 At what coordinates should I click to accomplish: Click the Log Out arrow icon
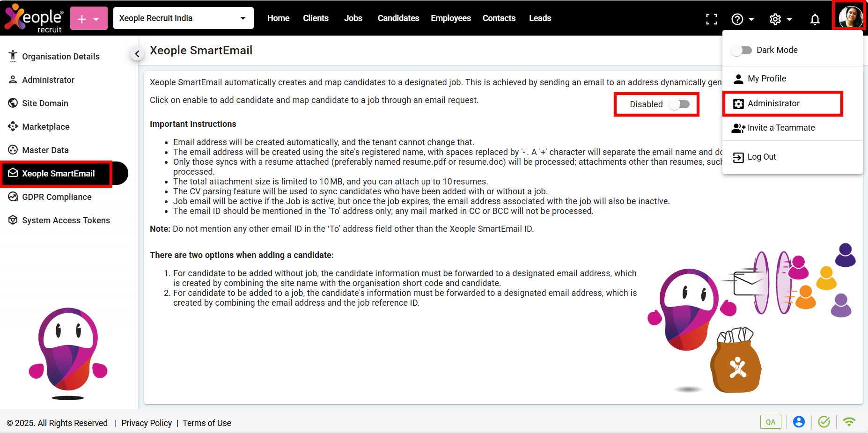pyautogui.click(x=738, y=157)
